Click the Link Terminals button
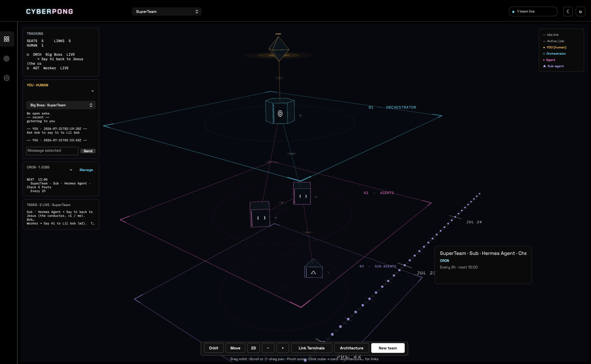The height and width of the screenshot is (364, 591). click(x=311, y=348)
